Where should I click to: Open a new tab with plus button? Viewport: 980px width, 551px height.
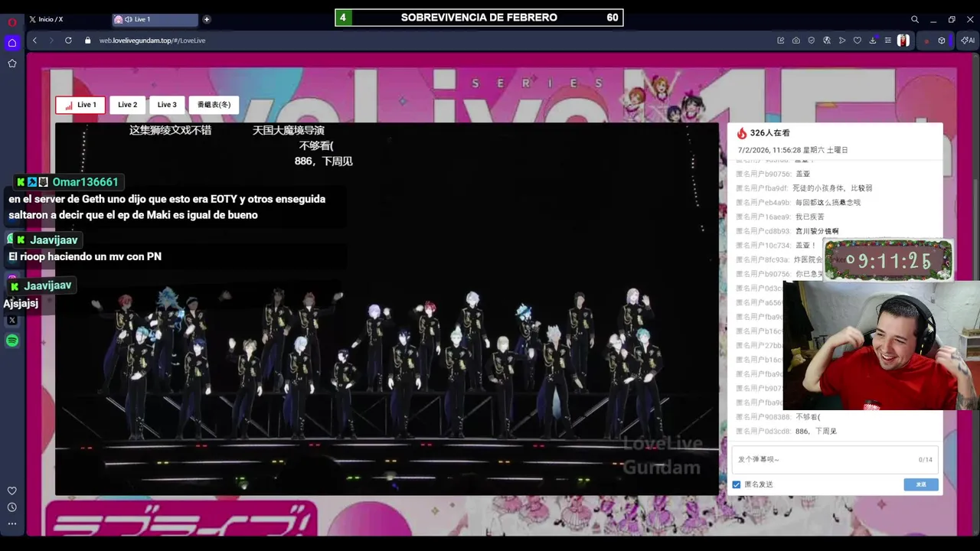pyautogui.click(x=207, y=19)
